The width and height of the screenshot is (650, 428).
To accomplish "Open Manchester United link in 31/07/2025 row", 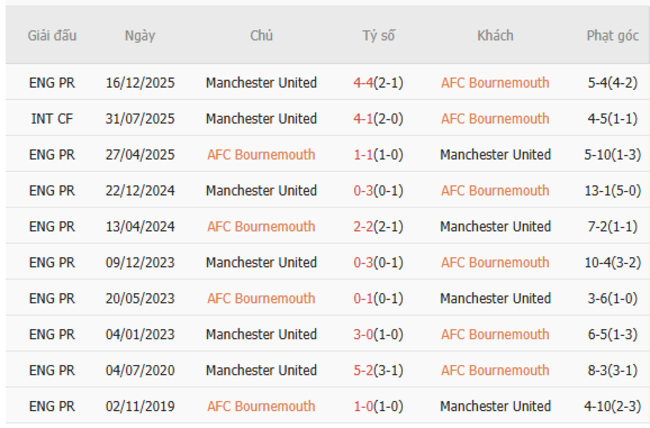I will click(x=261, y=119).
